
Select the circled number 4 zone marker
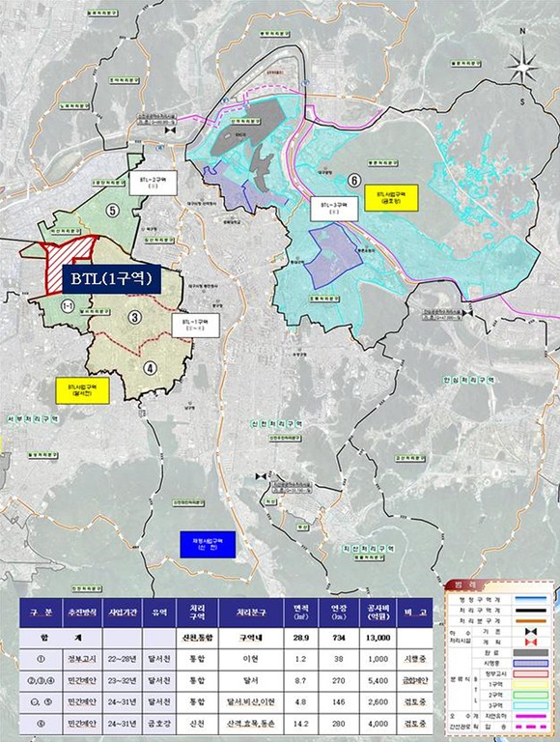[150, 368]
